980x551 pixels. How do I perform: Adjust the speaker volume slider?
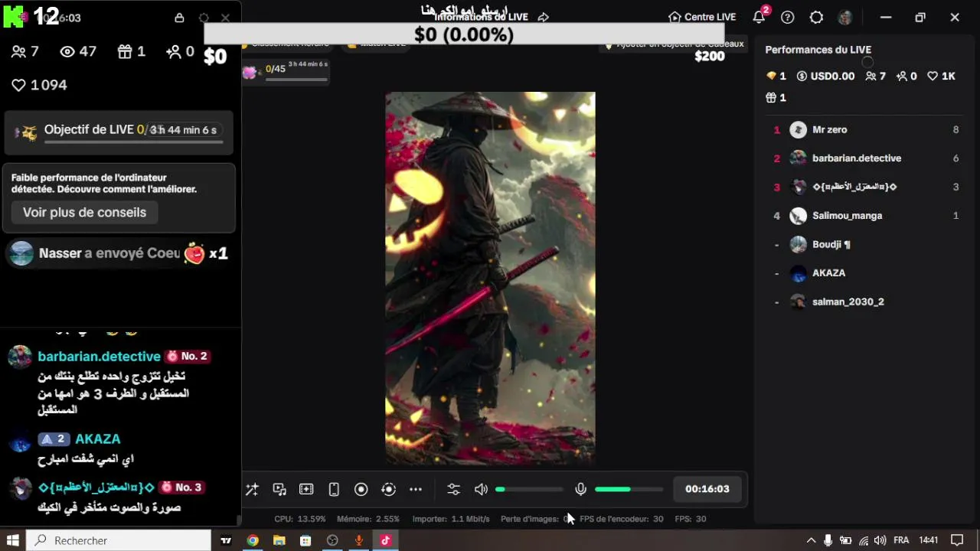[x=529, y=489]
